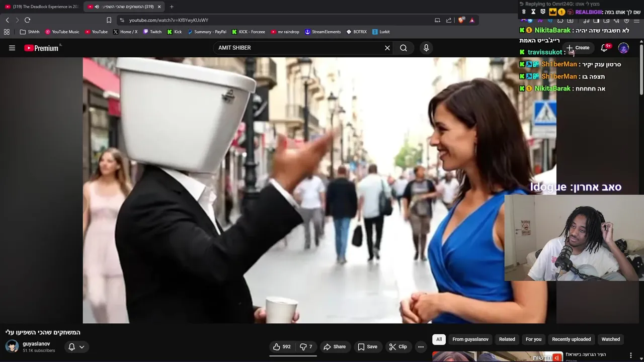644x362 pixels.
Task: Open the YouTube bookmark
Action: [x=96, y=32]
